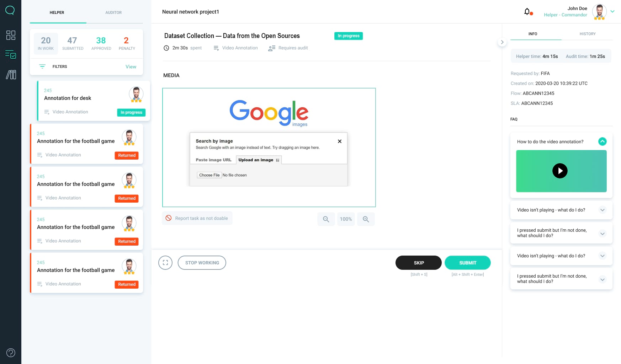Collapse 'How to do the video annotation?' FAQ
The image size is (621, 364).
coord(602,141)
